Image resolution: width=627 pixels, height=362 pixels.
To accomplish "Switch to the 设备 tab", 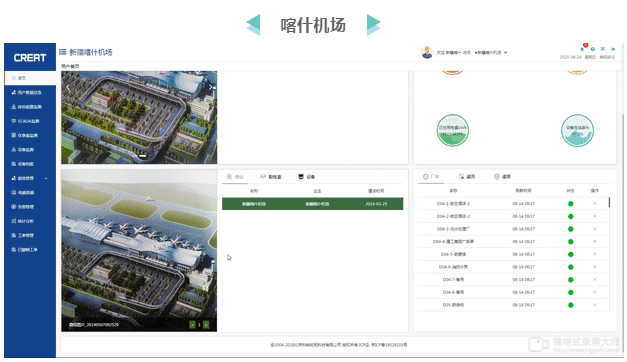I will 307,176.
